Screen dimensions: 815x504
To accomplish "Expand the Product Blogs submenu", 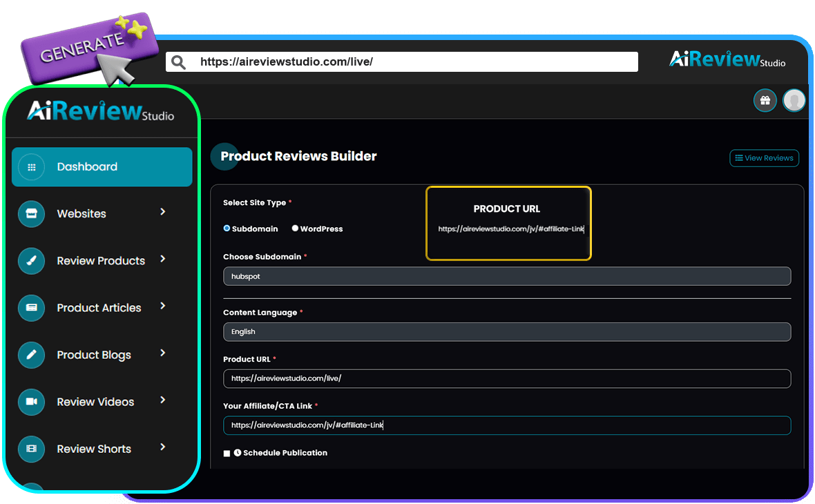I will pyautogui.click(x=163, y=353).
